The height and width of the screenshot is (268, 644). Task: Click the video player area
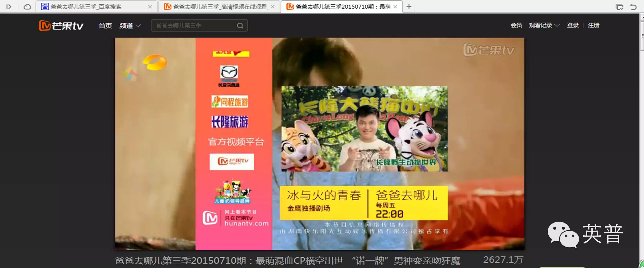coord(319,144)
